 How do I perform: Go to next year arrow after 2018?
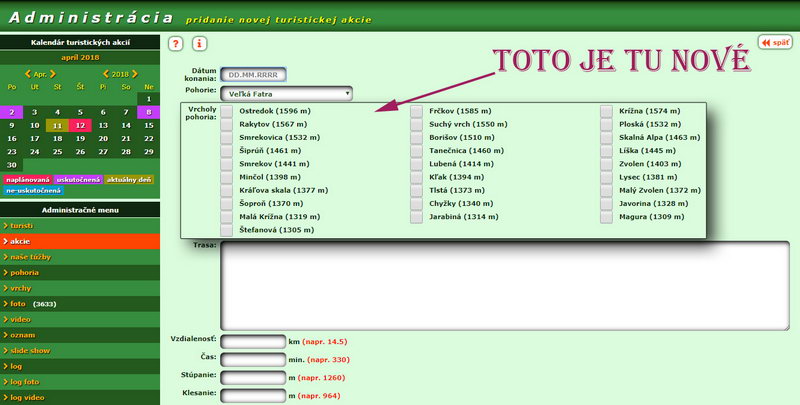pos(135,74)
